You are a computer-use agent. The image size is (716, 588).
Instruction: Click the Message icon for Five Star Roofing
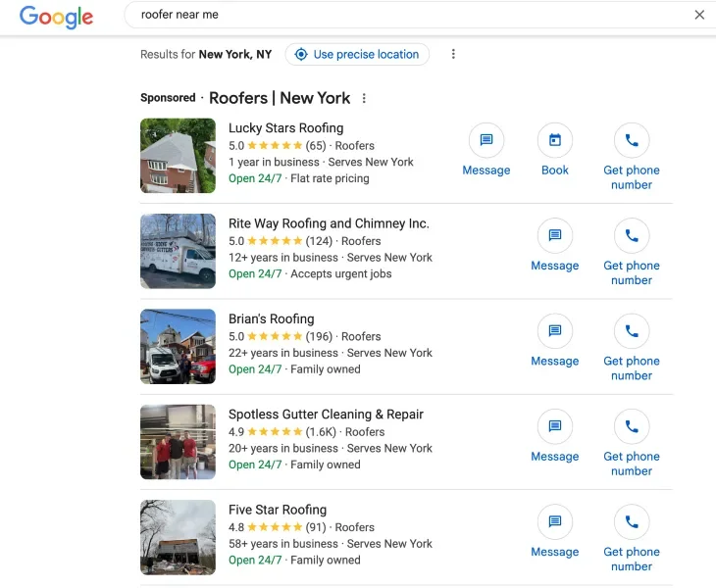(555, 521)
